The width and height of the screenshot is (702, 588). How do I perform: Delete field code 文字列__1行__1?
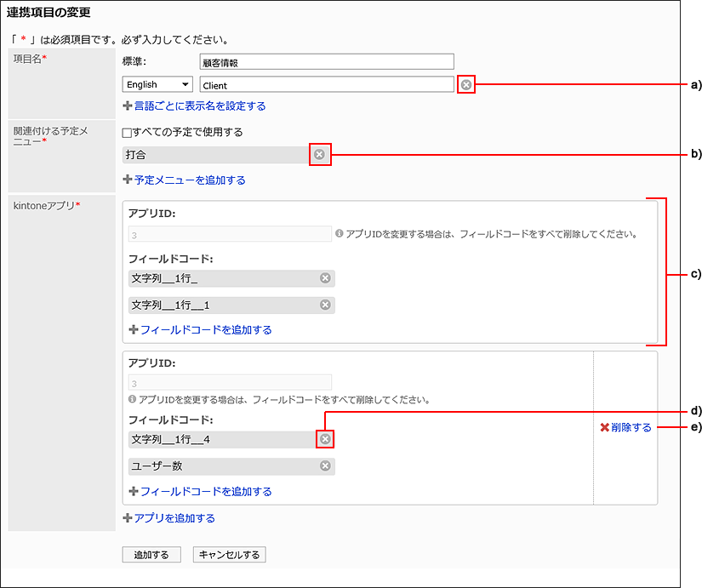[x=326, y=305]
